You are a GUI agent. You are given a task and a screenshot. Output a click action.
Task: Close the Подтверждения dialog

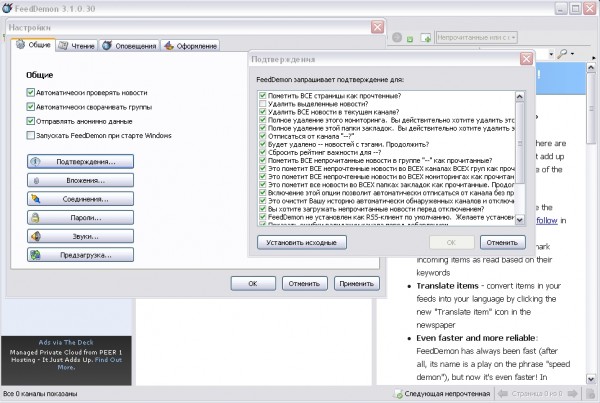click(x=526, y=59)
